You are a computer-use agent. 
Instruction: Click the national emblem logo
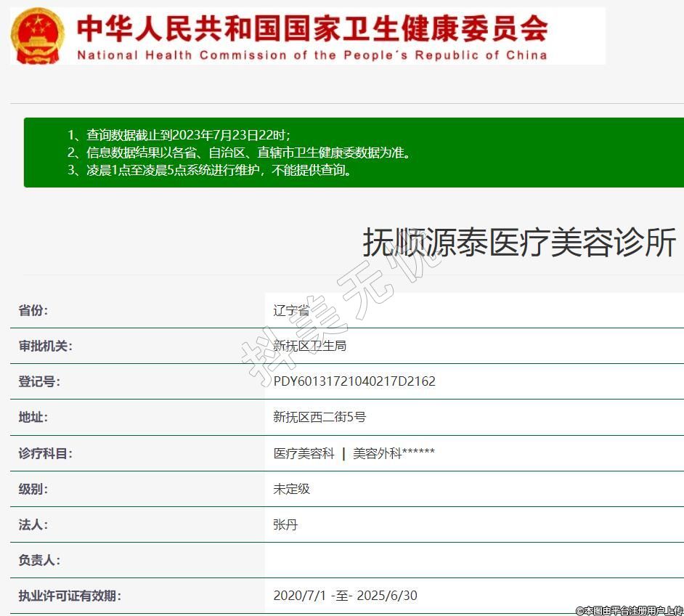click(38, 36)
